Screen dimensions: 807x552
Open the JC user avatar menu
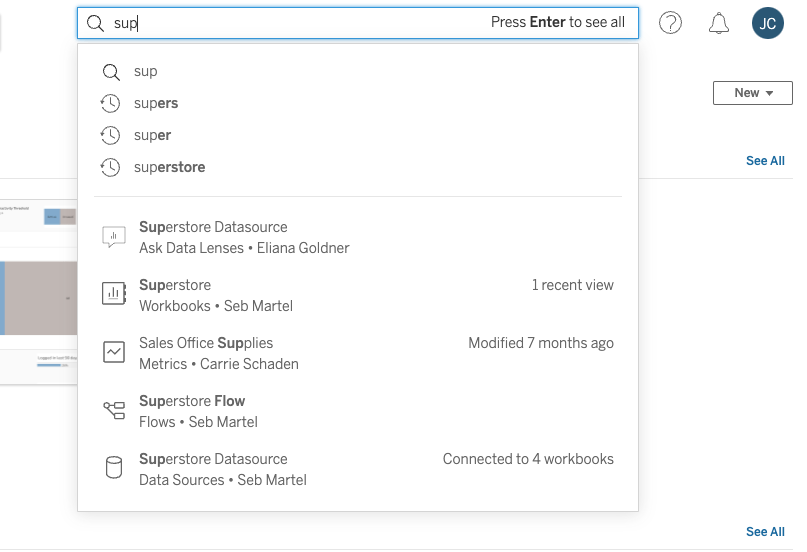pos(768,23)
